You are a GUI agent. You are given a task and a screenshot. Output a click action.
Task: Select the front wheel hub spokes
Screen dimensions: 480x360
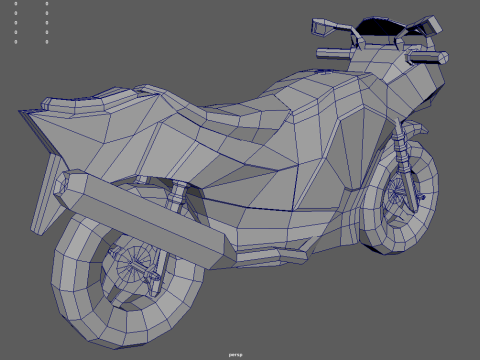point(398,192)
